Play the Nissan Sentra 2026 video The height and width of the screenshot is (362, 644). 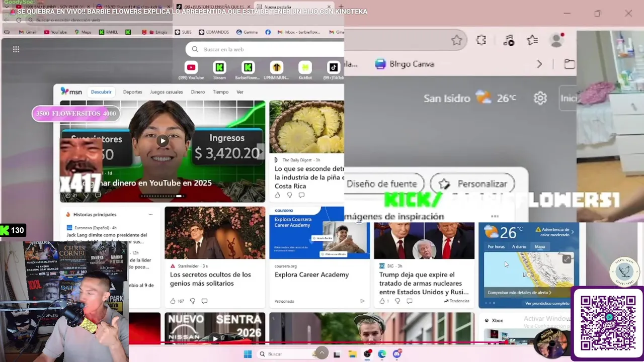point(215,338)
